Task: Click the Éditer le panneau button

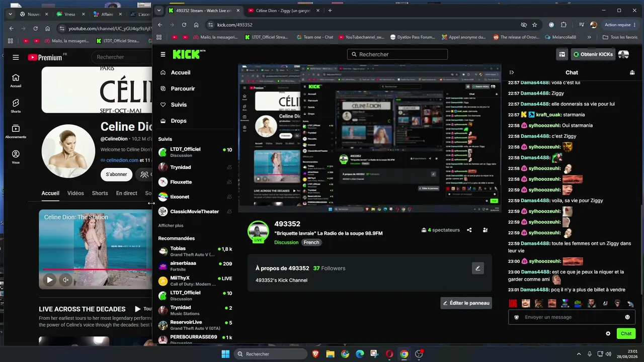Action: click(466, 303)
